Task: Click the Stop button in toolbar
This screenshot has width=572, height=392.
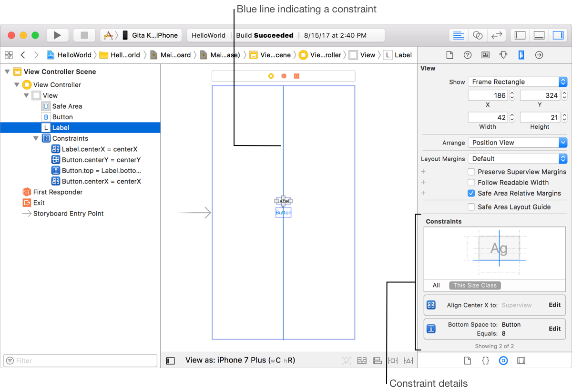Action: (84, 35)
